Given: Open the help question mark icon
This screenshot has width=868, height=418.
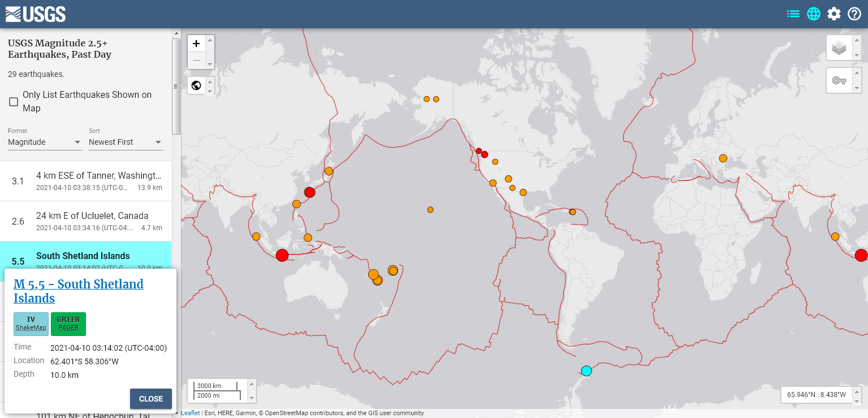Looking at the screenshot, I should [x=854, y=14].
